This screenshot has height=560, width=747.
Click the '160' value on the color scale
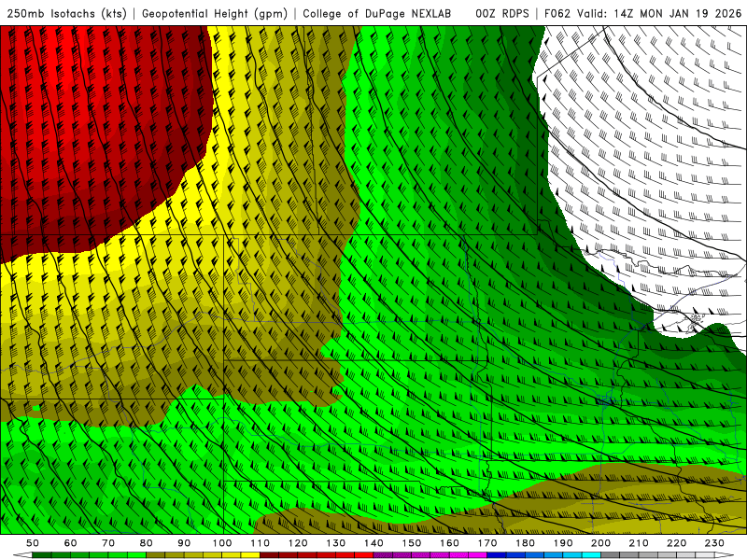[x=449, y=543]
